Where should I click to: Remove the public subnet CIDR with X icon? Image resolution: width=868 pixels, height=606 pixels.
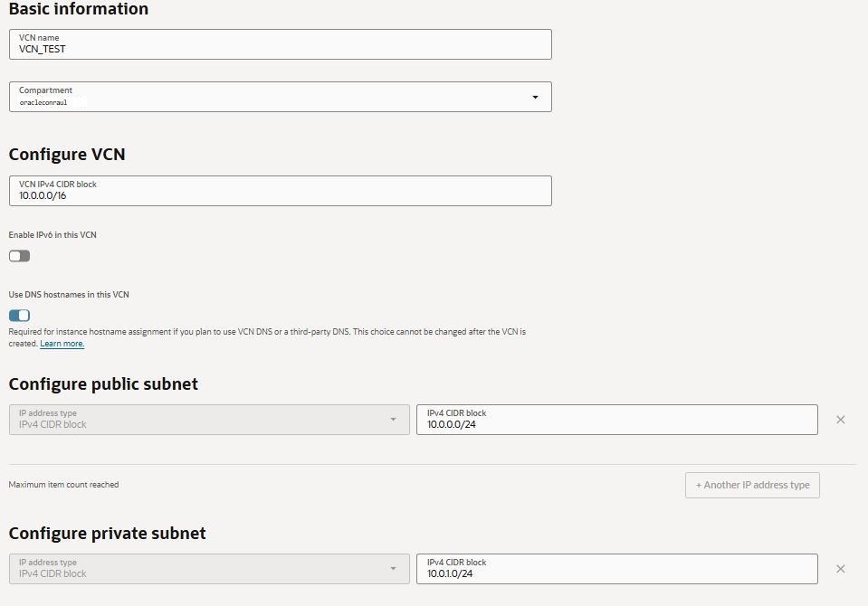click(841, 420)
